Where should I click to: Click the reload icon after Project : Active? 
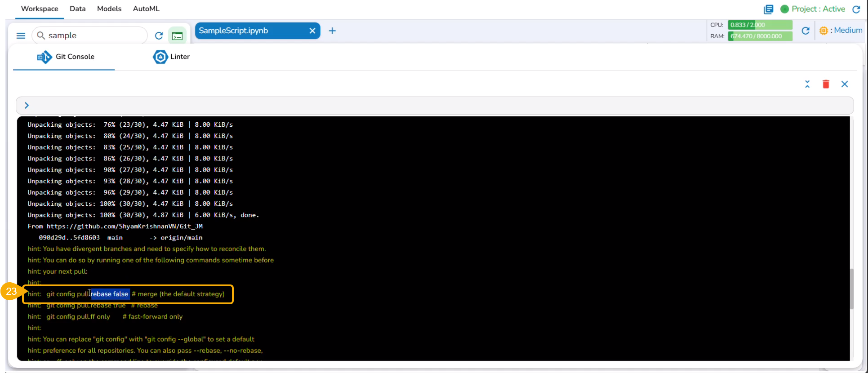point(856,9)
